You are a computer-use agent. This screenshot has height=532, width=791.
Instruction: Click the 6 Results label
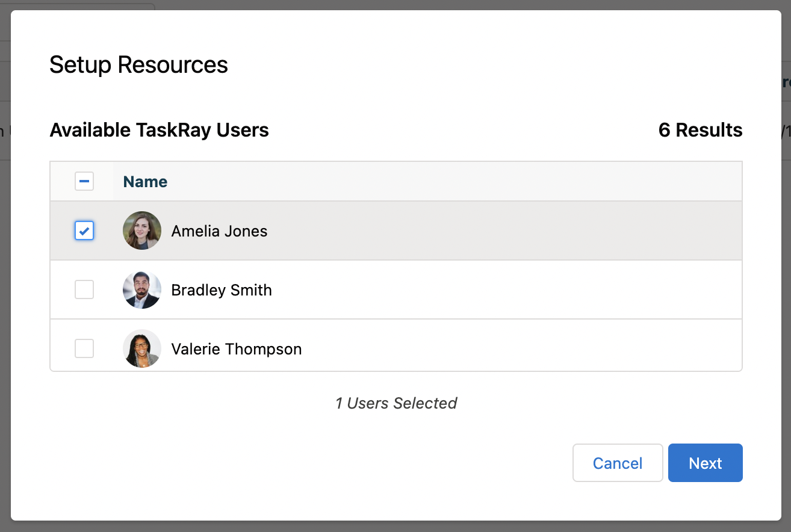(700, 130)
